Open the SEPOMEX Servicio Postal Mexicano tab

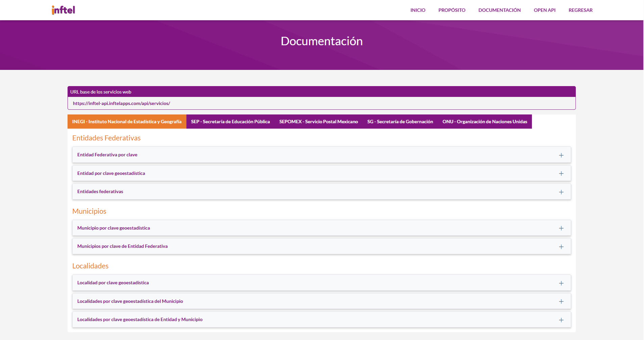pos(318,122)
